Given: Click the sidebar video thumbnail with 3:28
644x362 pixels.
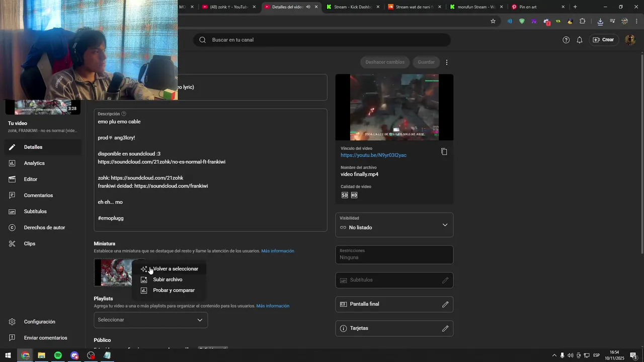Looking at the screenshot, I should 43,107.
